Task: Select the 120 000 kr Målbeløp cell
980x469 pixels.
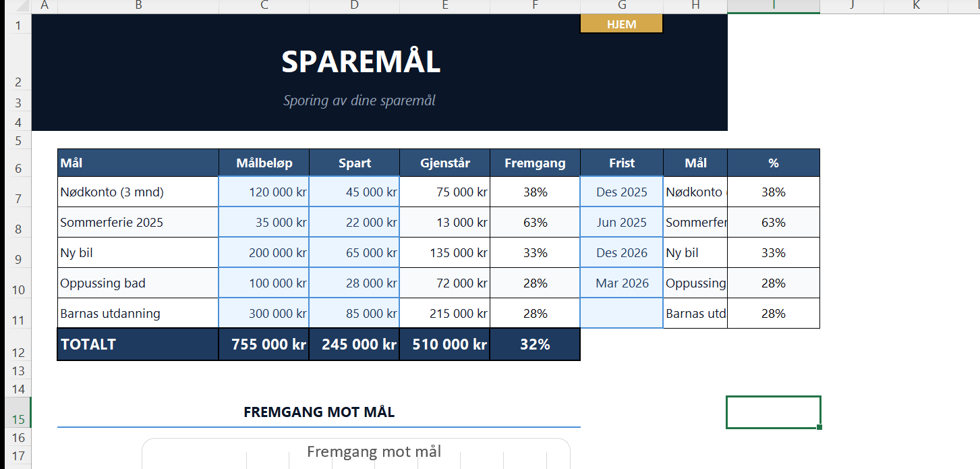Action: pyautogui.click(x=264, y=192)
